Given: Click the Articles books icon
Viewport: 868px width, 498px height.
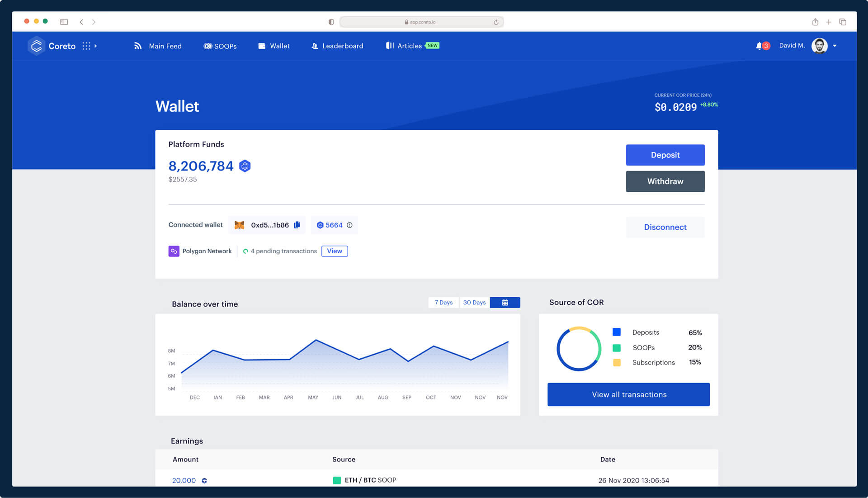Looking at the screenshot, I should (390, 46).
